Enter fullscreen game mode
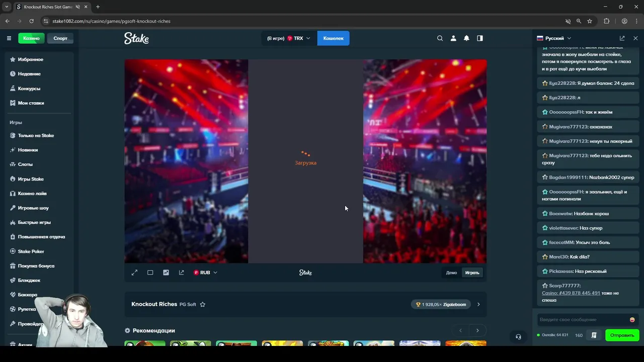This screenshot has height=362, width=644. pyautogui.click(x=134, y=273)
